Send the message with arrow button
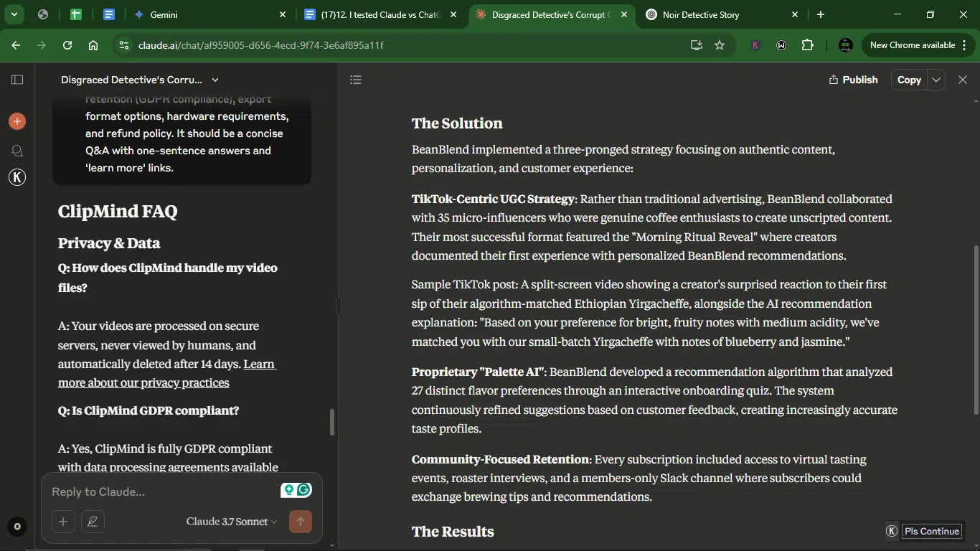This screenshot has width=980, height=551. pyautogui.click(x=301, y=522)
